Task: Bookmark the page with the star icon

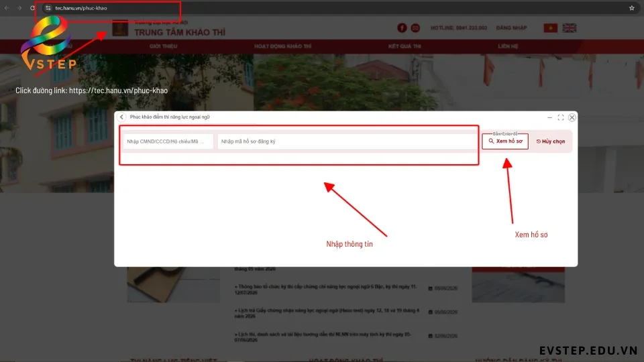Action: tap(632, 8)
